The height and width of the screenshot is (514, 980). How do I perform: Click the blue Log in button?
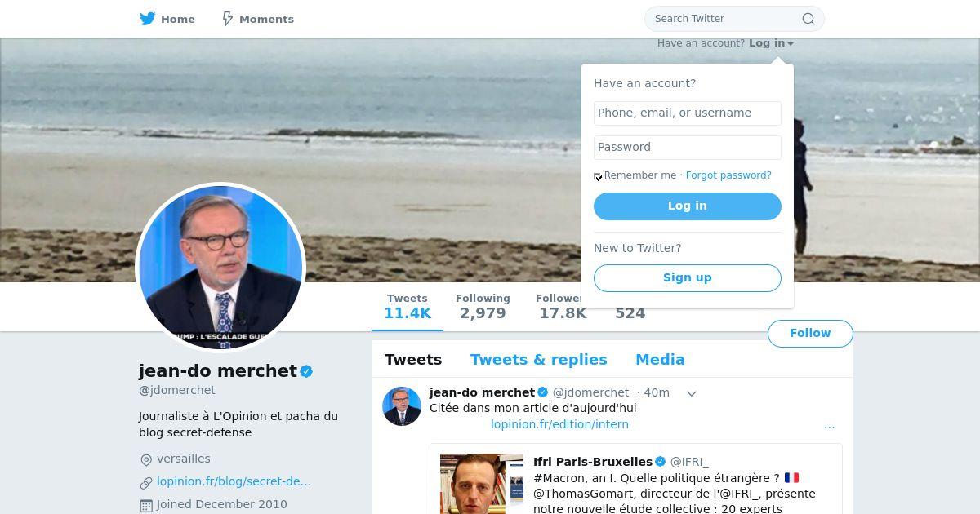[x=688, y=206]
